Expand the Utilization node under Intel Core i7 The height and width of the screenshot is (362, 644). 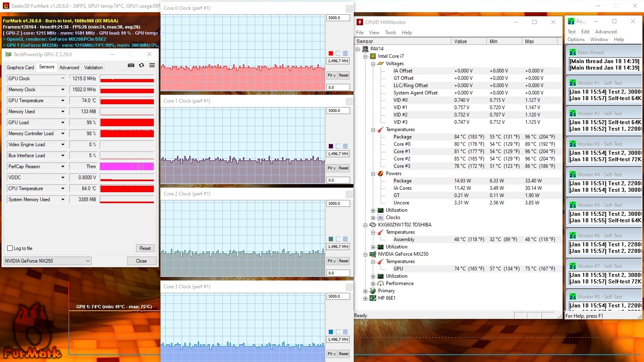[x=373, y=211]
